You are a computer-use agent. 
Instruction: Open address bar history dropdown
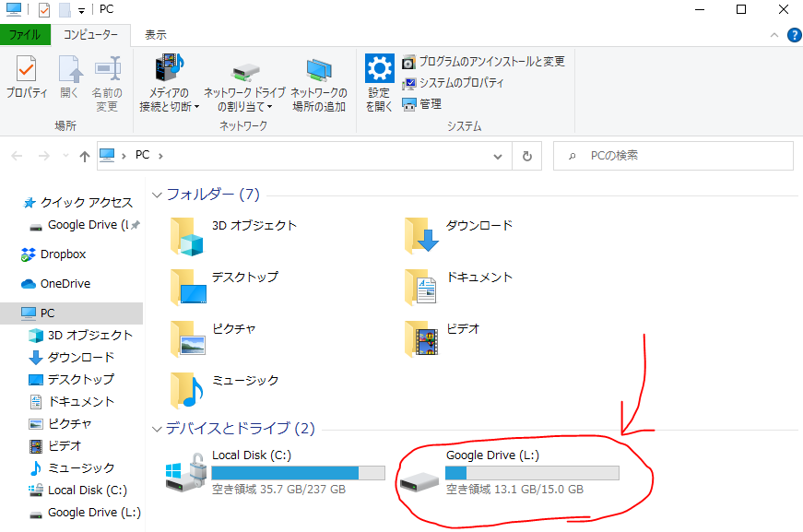click(497, 156)
